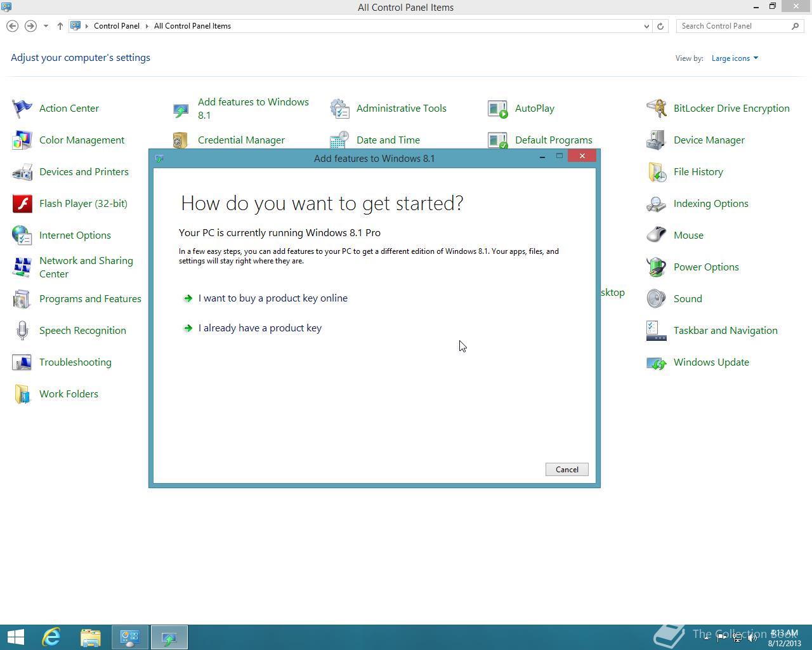The height and width of the screenshot is (650, 812).
Task: Open the File History icon
Action: pyautogui.click(x=657, y=172)
